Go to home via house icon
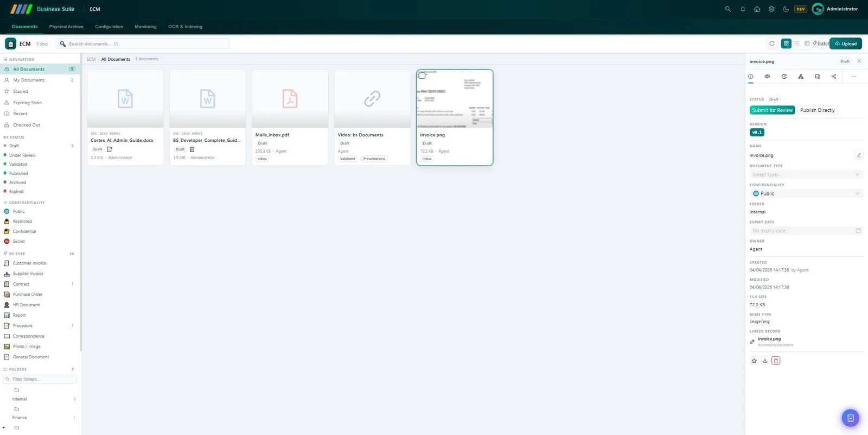 click(757, 9)
